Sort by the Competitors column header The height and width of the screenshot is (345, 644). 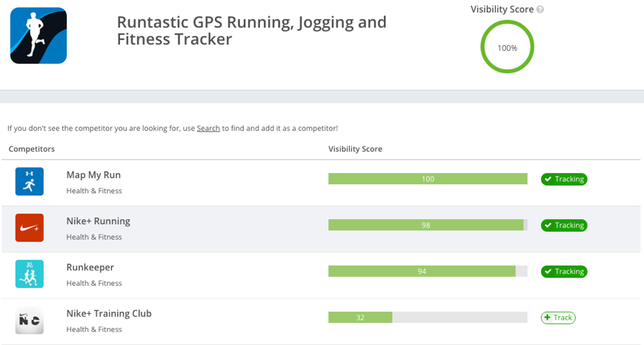point(32,149)
